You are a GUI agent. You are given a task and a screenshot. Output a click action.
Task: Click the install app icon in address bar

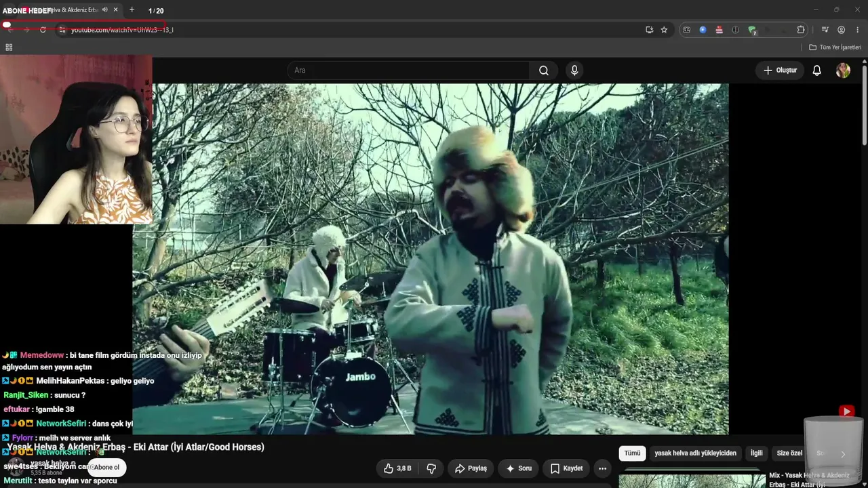[x=650, y=30]
